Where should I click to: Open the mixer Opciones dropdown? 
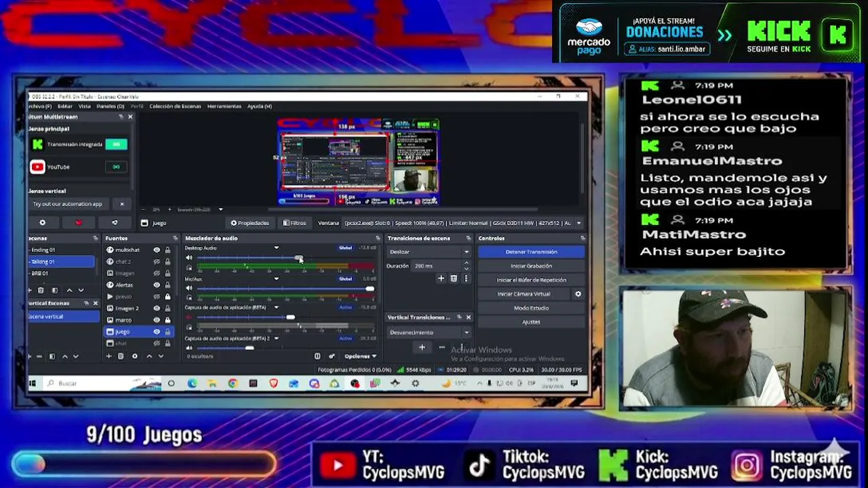360,356
